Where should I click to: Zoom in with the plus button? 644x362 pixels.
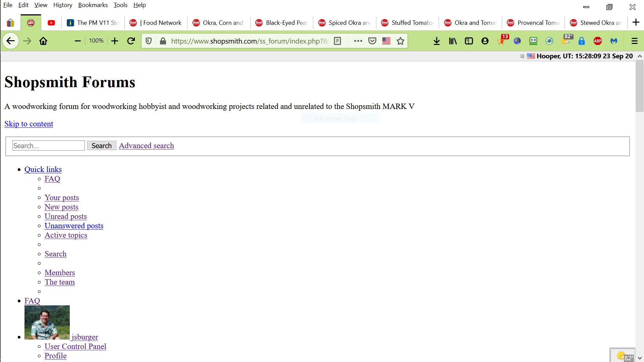115,41
